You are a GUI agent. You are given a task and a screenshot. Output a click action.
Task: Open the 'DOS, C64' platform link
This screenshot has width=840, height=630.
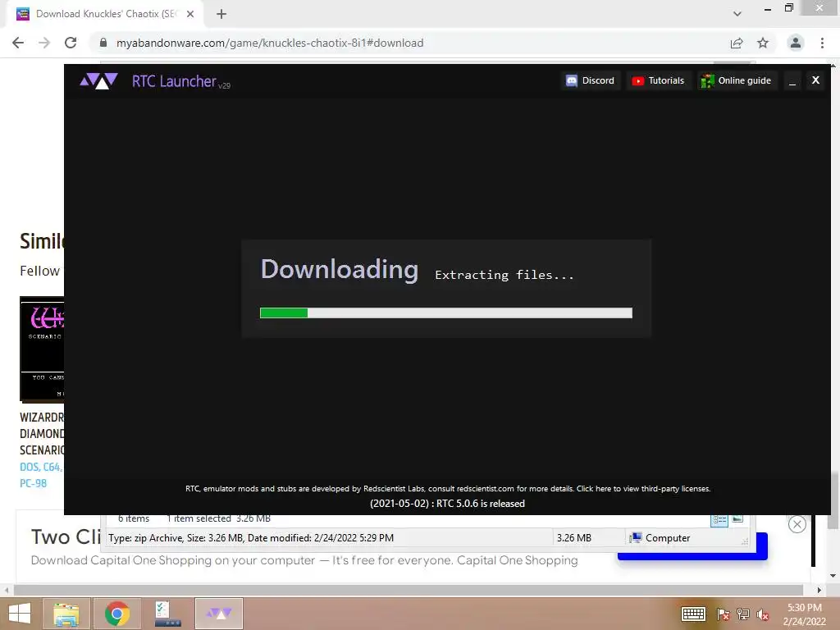point(41,467)
